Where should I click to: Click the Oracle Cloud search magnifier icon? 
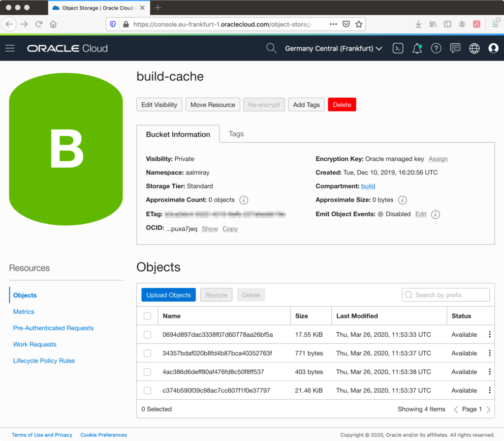tap(271, 48)
